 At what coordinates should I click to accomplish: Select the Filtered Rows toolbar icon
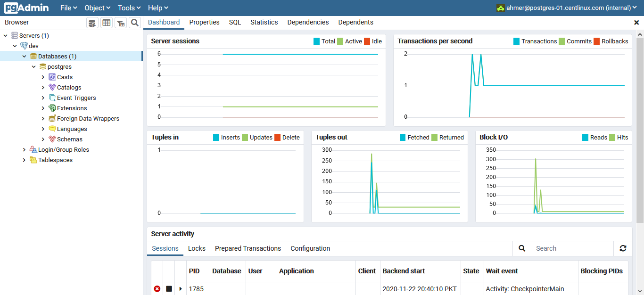120,22
